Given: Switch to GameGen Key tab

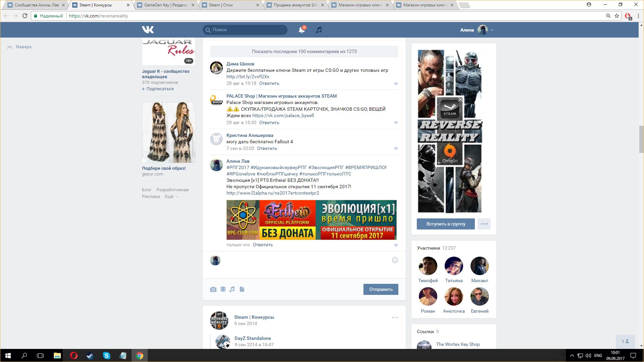Looking at the screenshot, I should click(x=164, y=5).
